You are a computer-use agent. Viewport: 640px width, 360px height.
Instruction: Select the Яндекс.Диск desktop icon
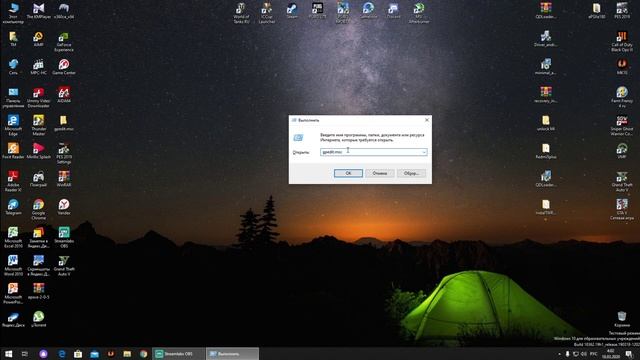pyautogui.click(x=13, y=319)
